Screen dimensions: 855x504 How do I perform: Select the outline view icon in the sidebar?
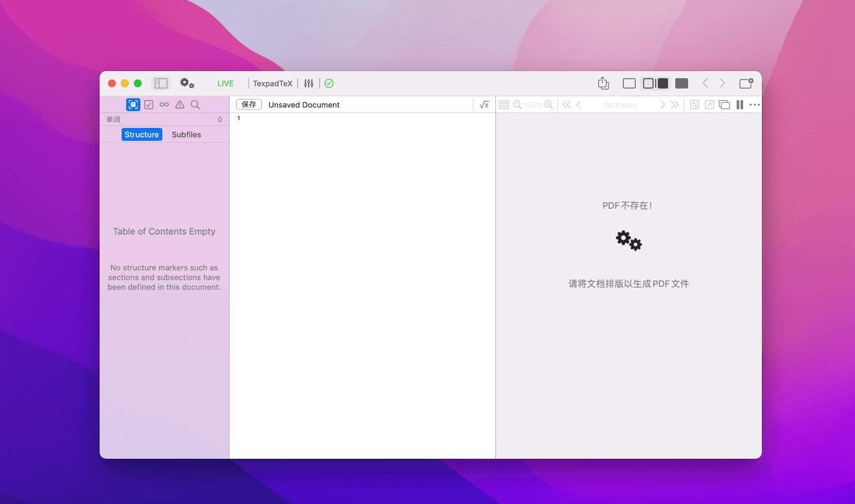(133, 105)
